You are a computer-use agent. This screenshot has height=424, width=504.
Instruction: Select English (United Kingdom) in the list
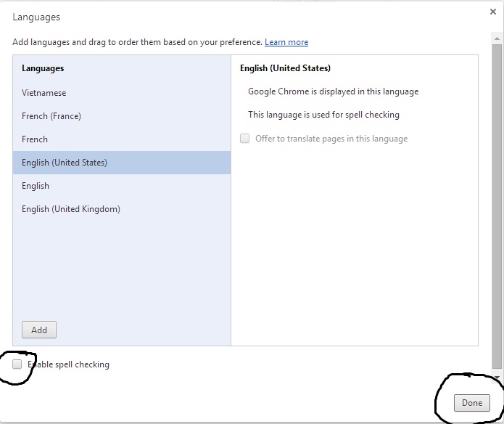click(71, 209)
